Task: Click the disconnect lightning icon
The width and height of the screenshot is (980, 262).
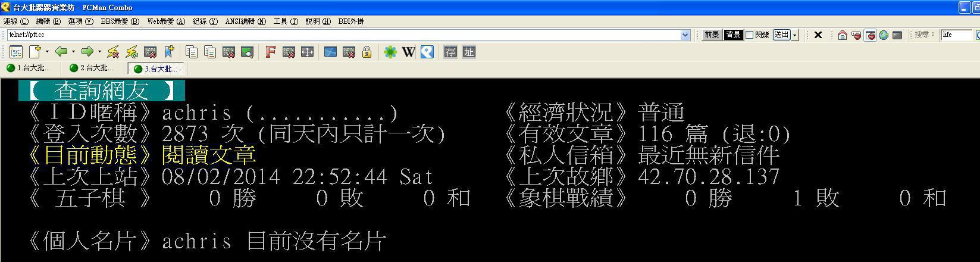Action: pos(113,52)
